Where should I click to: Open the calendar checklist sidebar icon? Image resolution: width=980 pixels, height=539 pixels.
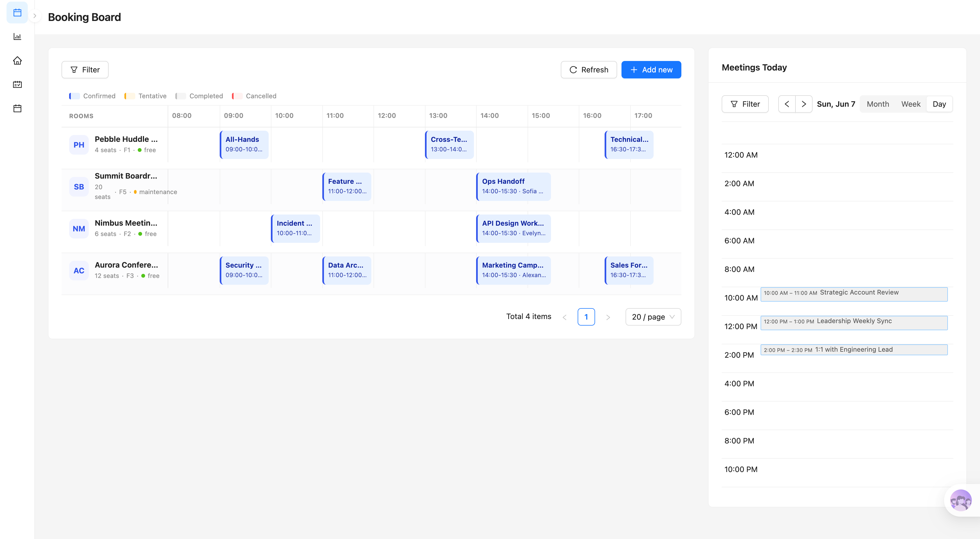coord(17,84)
